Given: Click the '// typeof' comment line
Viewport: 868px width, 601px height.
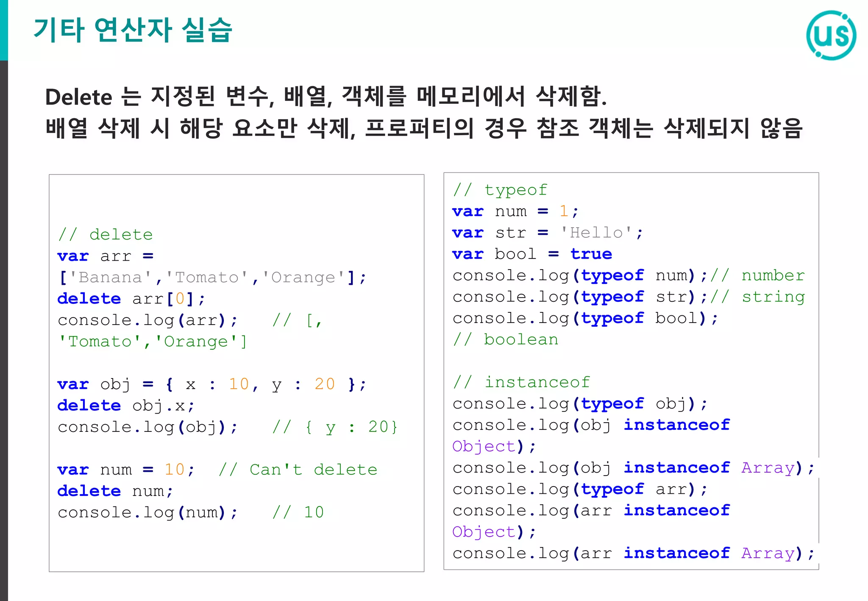Looking at the screenshot, I should point(500,189).
